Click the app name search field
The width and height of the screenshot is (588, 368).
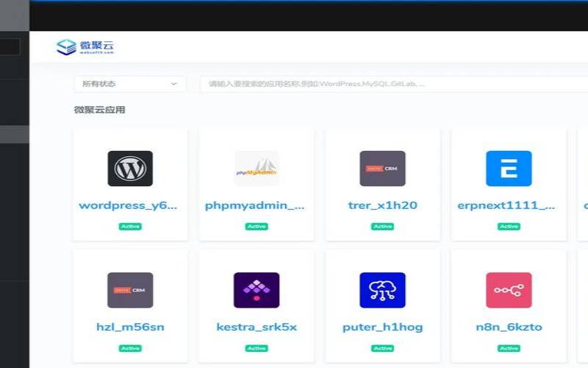(394, 84)
